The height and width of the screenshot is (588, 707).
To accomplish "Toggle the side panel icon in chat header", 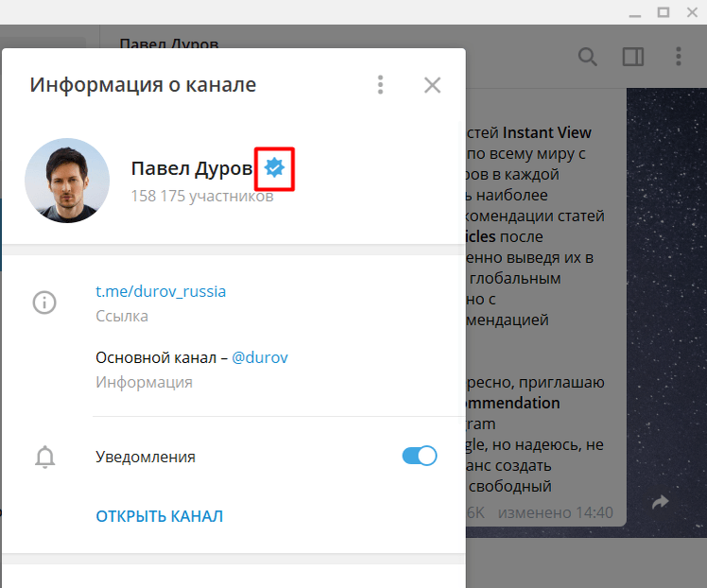I will pos(633,57).
